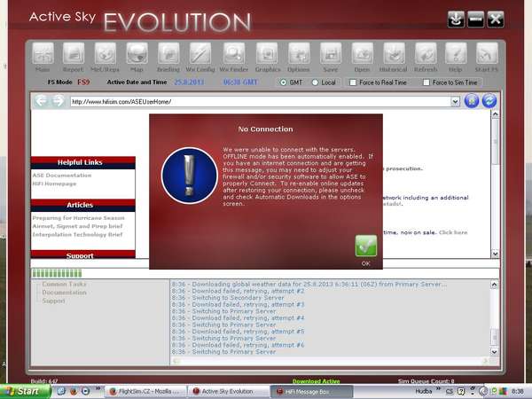Enable the Force to Real Time checkbox
532x399 pixels.
click(x=353, y=82)
